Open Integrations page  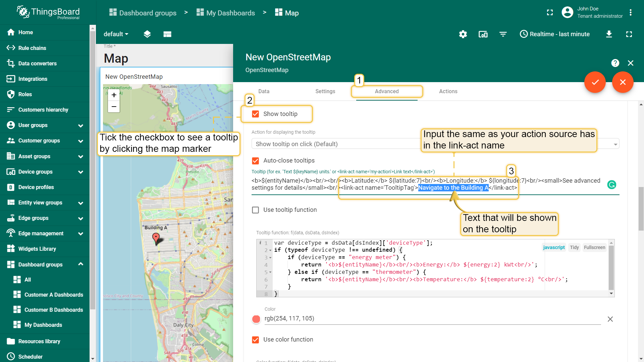pyautogui.click(x=45, y=79)
